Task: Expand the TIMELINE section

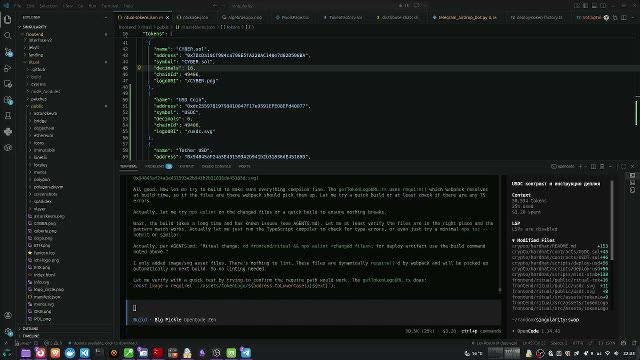Action: coord(31,336)
